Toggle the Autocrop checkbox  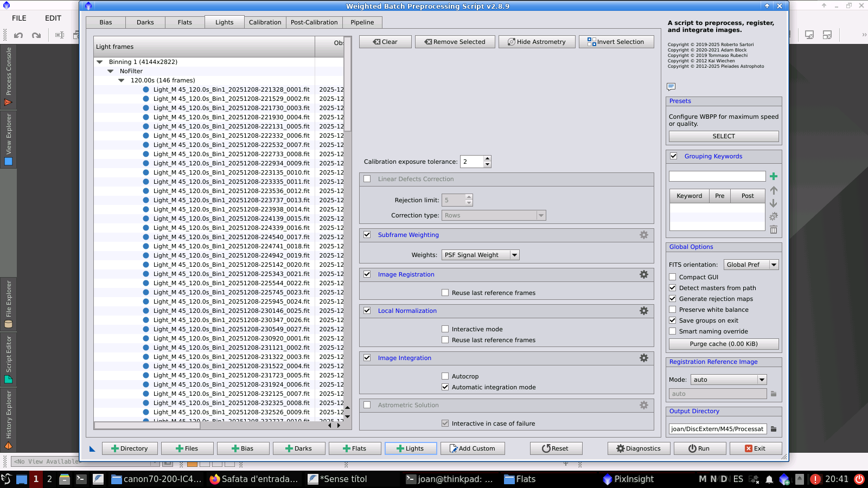445,376
